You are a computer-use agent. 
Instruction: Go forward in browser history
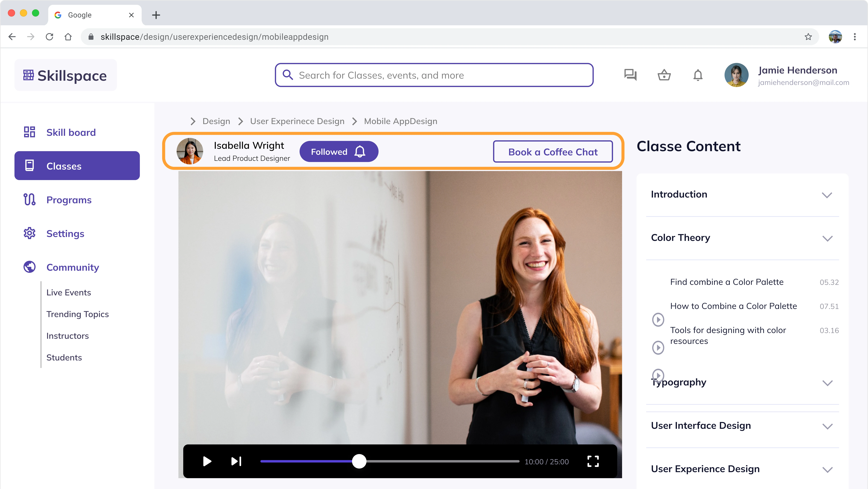(x=31, y=37)
